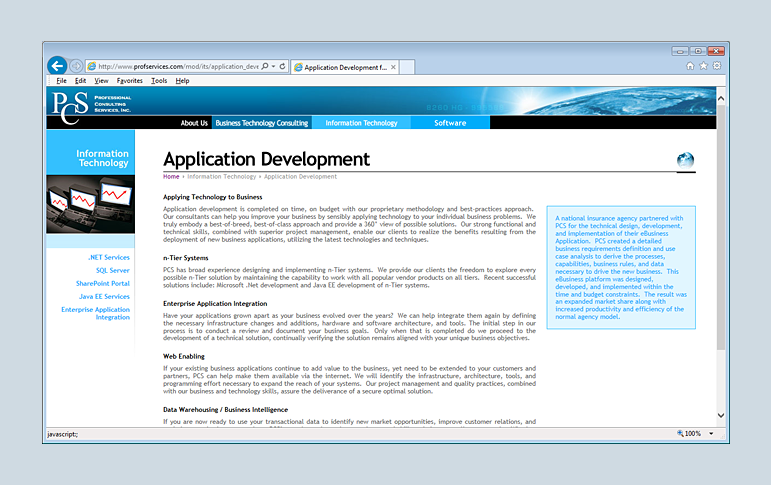Click the globe icon beside page title
The image size is (771, 485).
[685, 161]
